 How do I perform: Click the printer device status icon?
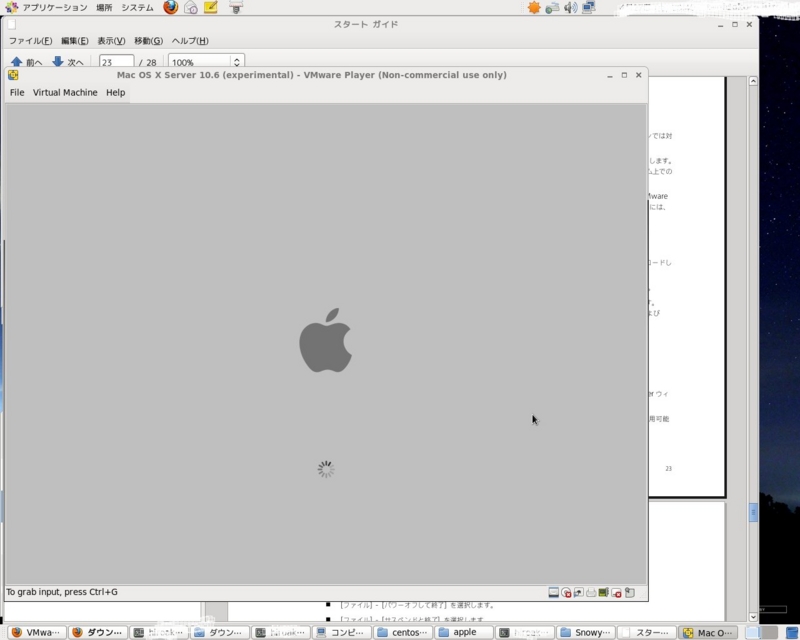pos(591,593)
